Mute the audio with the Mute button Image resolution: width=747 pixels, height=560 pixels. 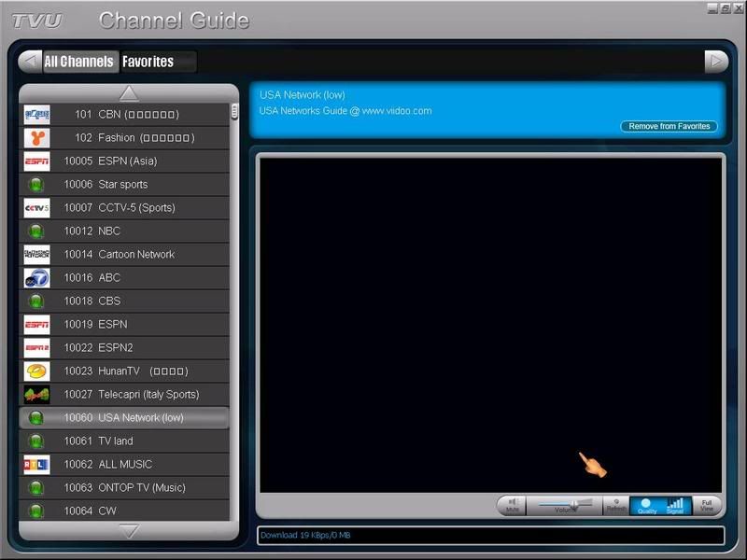[512, 505]
